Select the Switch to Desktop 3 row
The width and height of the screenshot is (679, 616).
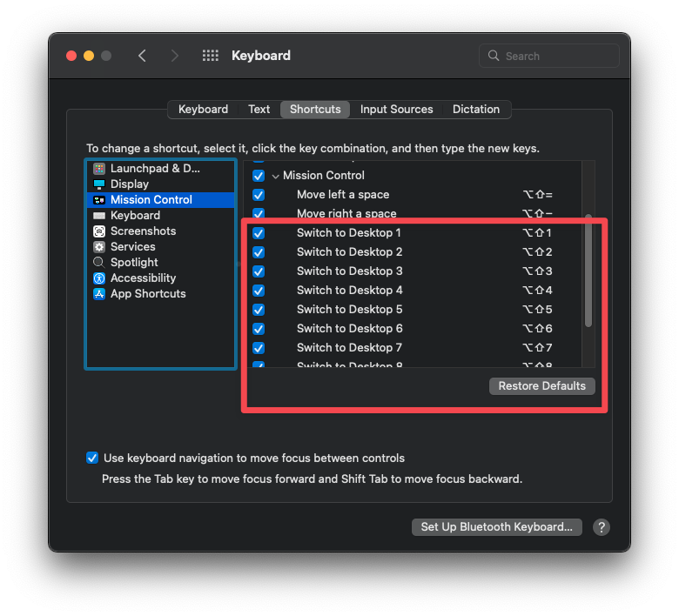click(x=413, y=271)
